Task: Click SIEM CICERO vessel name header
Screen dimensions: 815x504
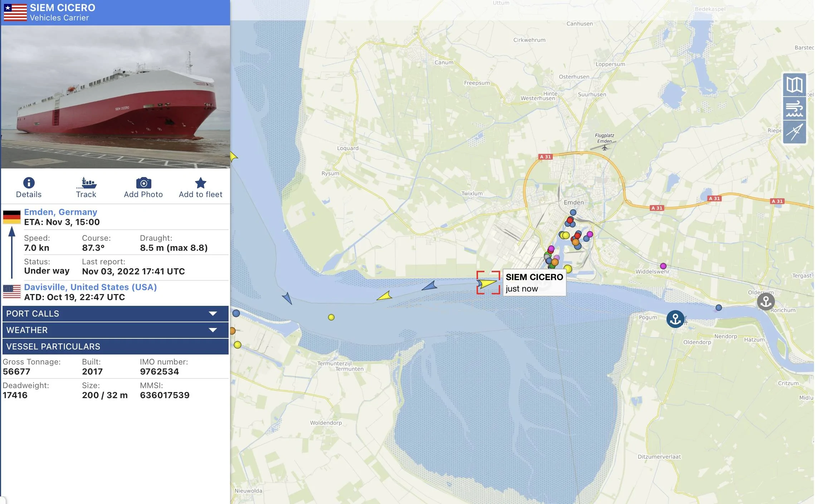Action: (63, 8)
